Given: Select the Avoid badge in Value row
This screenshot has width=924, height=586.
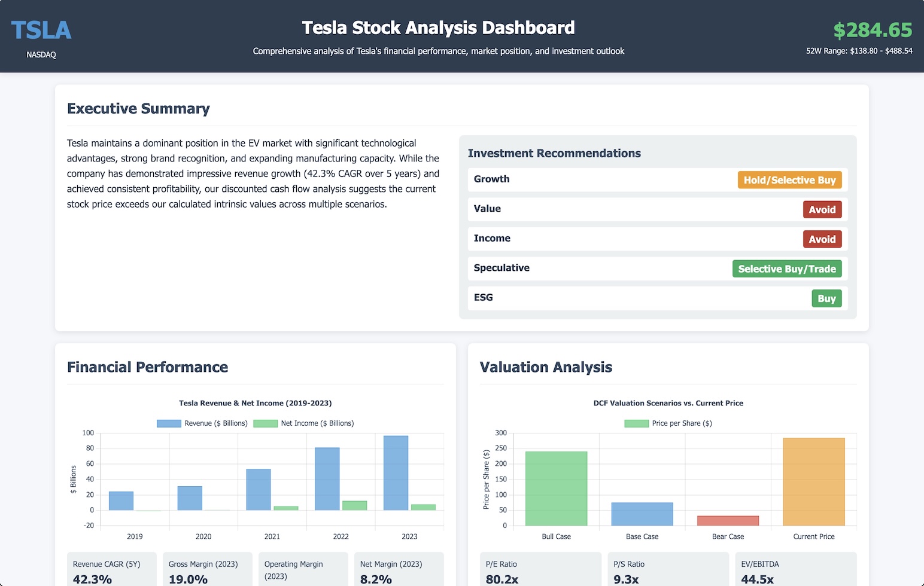Looking at the screenshot, I should (822, 210).
